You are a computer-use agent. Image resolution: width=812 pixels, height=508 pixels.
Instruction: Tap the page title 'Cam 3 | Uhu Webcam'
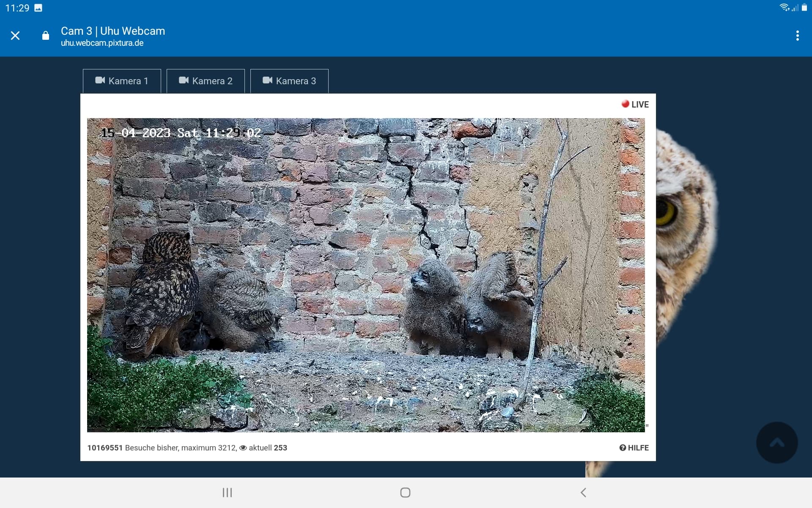113,31
